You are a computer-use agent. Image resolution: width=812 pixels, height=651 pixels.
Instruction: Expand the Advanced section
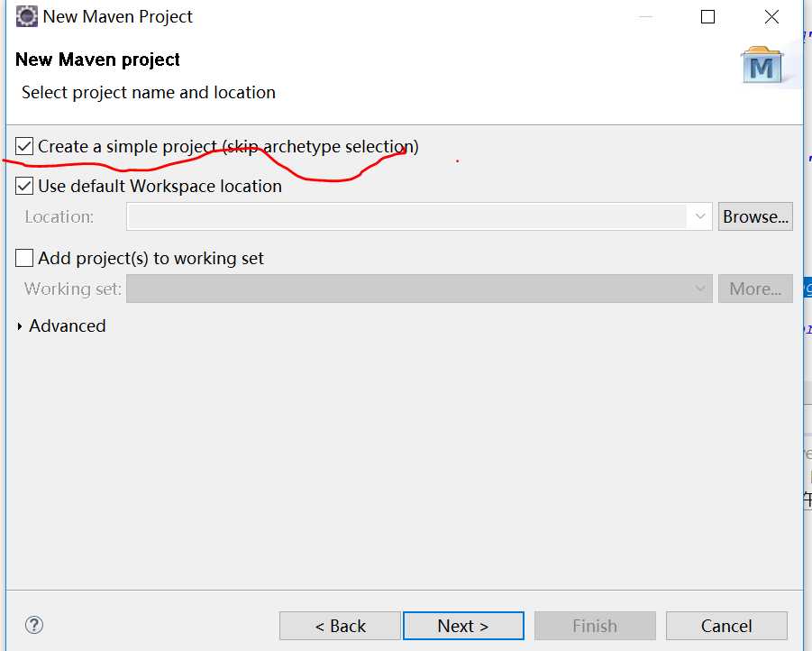coord(20,326)
